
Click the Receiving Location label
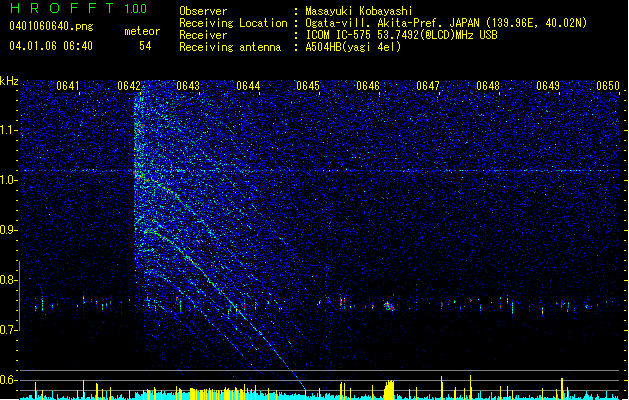(x=233, y=23)
